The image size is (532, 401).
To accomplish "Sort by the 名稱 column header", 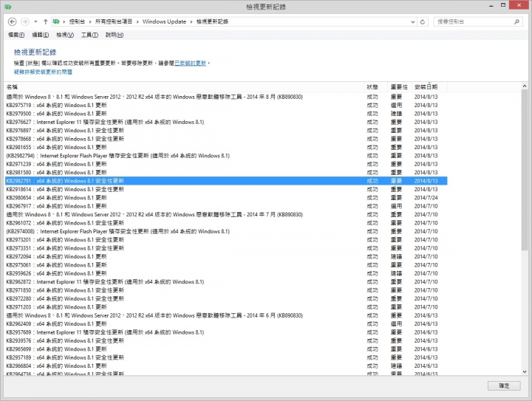I will (185, 87).
